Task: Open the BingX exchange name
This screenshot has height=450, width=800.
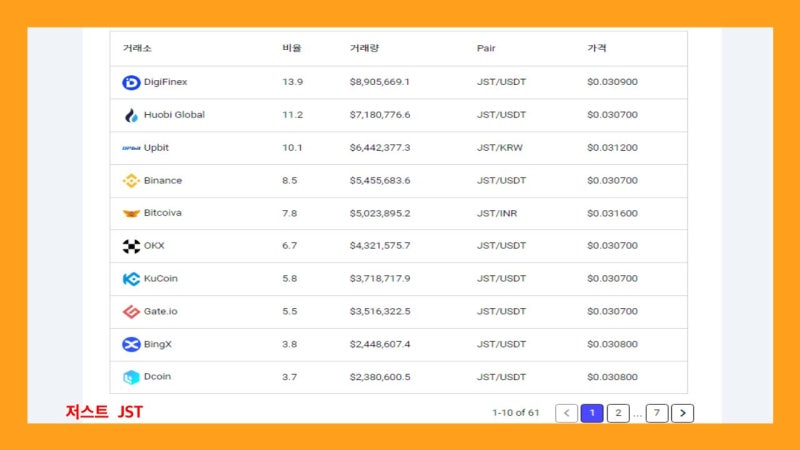Action: (x=158, y=344)
